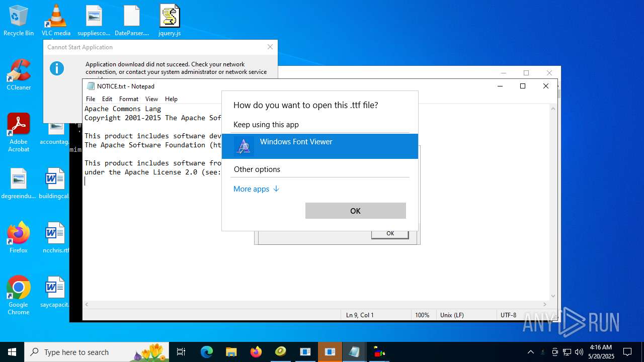
Task: Click Notepad vertical scrollbar down arrow
Action: point(553,296)
